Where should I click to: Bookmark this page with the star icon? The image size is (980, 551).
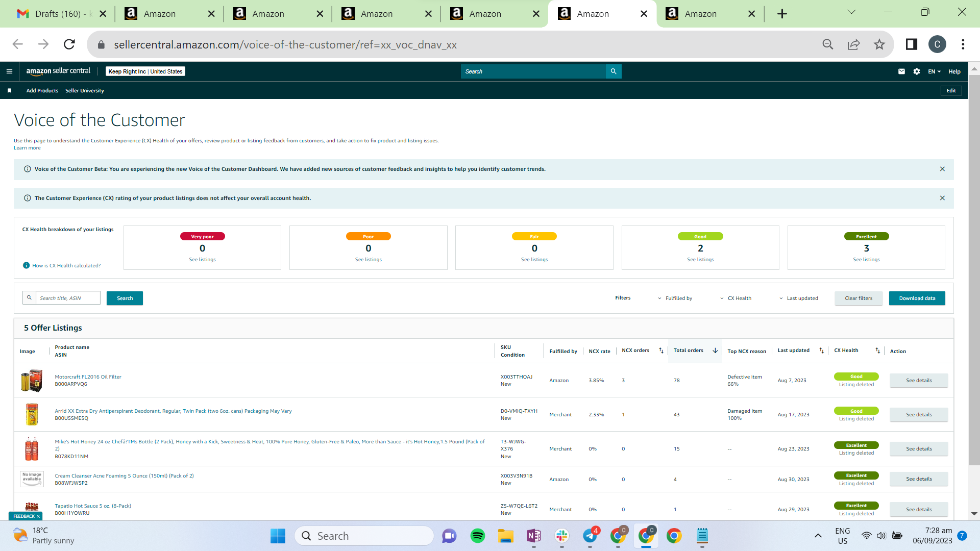tap(879, 44)
